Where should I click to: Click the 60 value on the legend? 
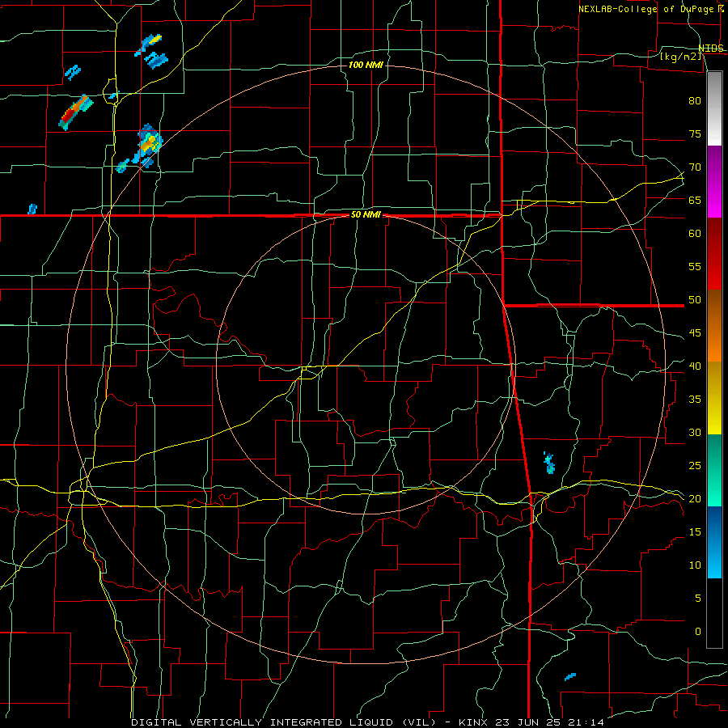(695, 234)
